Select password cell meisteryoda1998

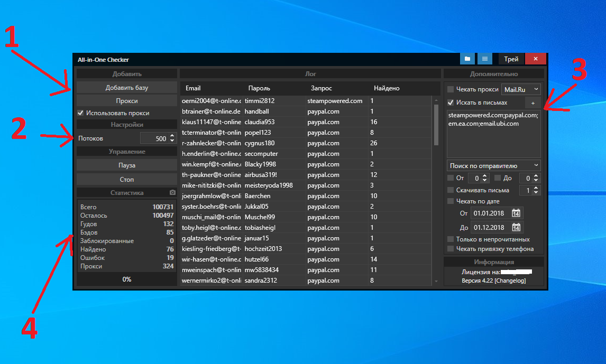click(273, 185)
